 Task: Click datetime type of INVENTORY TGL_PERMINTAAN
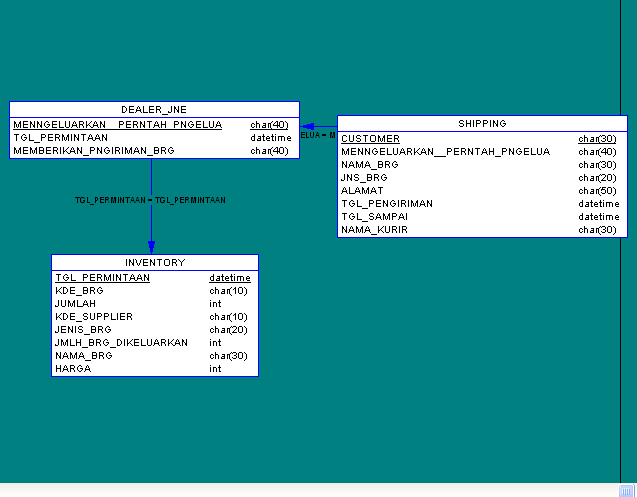coord(230,278)
